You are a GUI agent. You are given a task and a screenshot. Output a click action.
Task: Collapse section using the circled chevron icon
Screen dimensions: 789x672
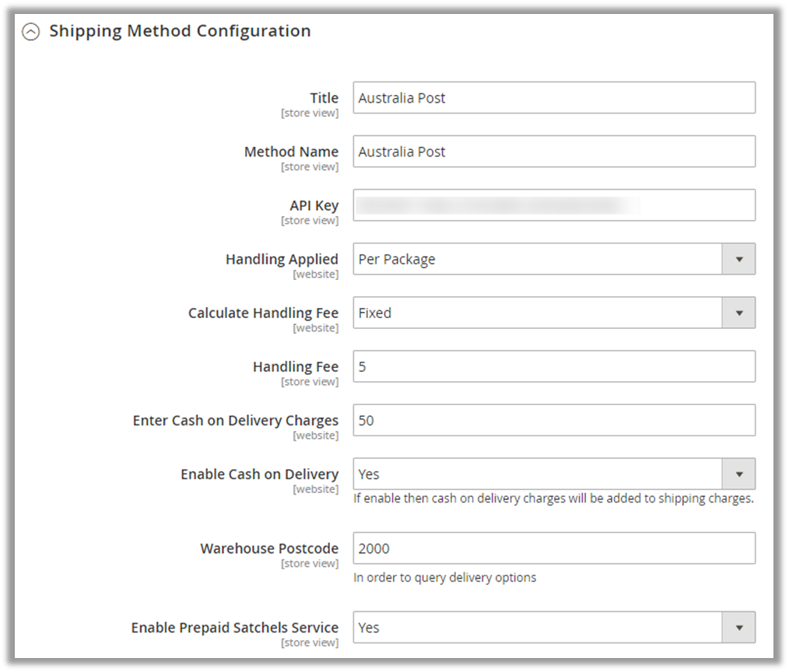(30, 32)
